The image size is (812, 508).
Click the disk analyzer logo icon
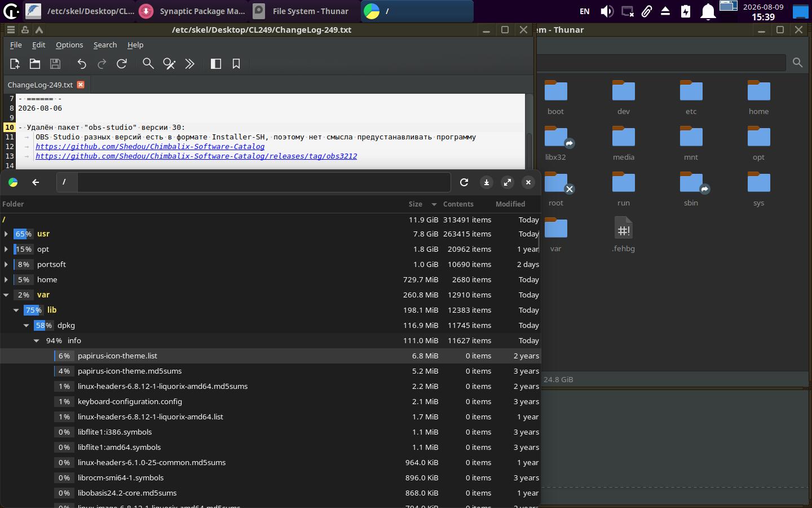pyautogui.click(x=13, y=182)
